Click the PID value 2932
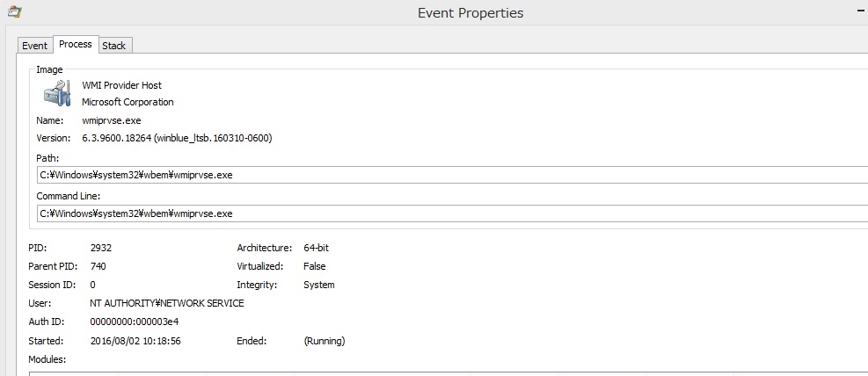This screenshot has height=376, width=868. pos(101,248)
